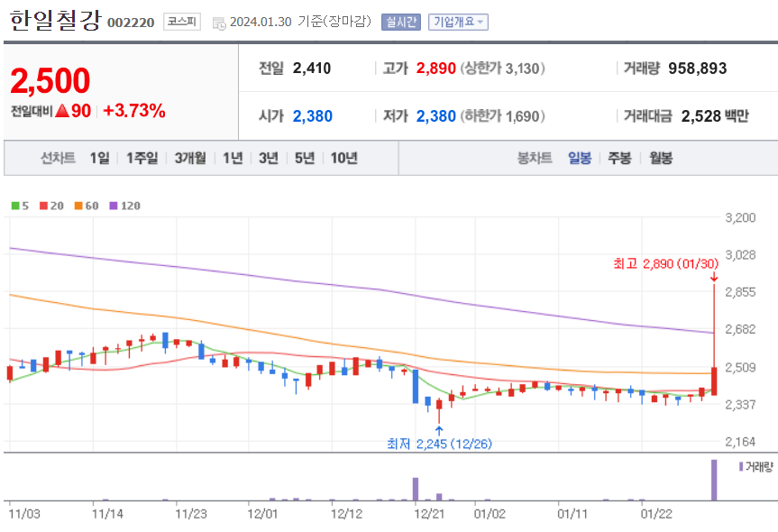Click the red 20-day moving average swatch

coord(43,206)
